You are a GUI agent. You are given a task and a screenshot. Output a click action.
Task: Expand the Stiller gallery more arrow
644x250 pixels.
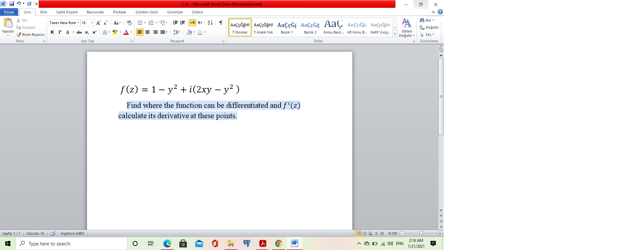point(395,34)
